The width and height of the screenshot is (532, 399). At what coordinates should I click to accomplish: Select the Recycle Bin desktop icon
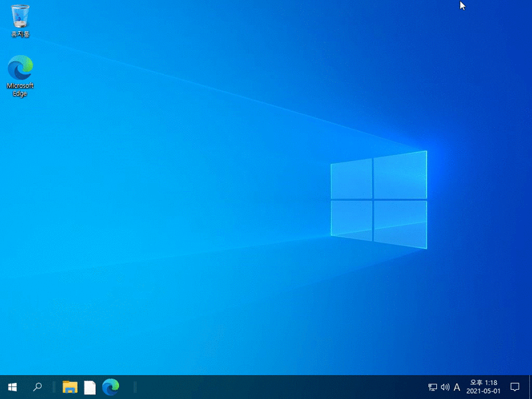pos(21,21)
